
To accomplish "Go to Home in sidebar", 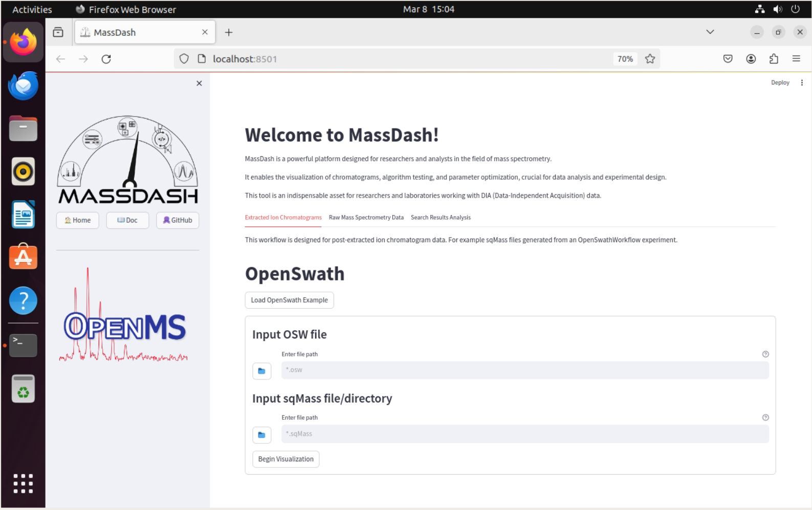I will (x=78, y=220).
